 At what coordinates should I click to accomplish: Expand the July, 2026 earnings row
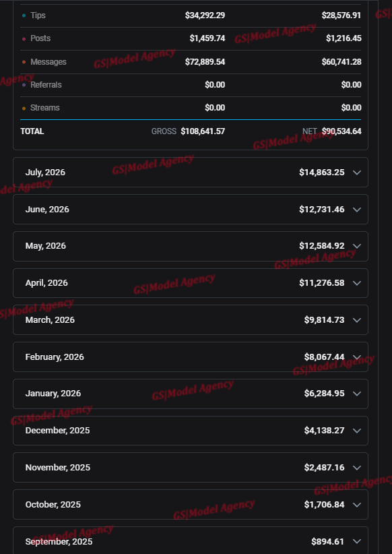[x=191, y=172]
